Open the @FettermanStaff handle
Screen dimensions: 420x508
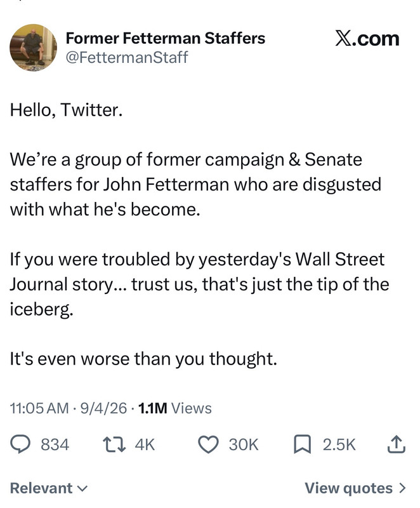[126, 57]
